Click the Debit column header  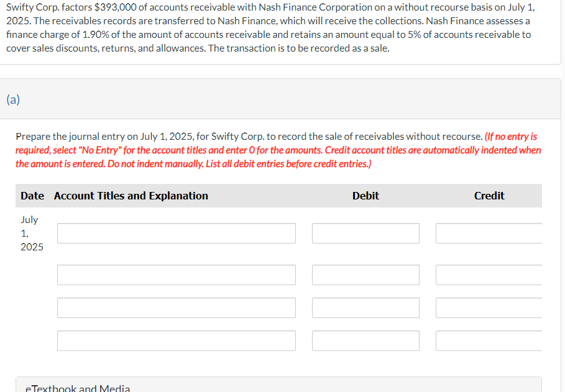tap(365, 195)
